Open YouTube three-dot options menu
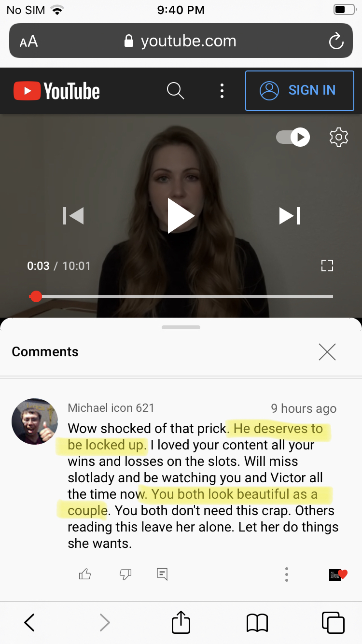The width and height of the screenshot is (362, 644). (222, 90)
